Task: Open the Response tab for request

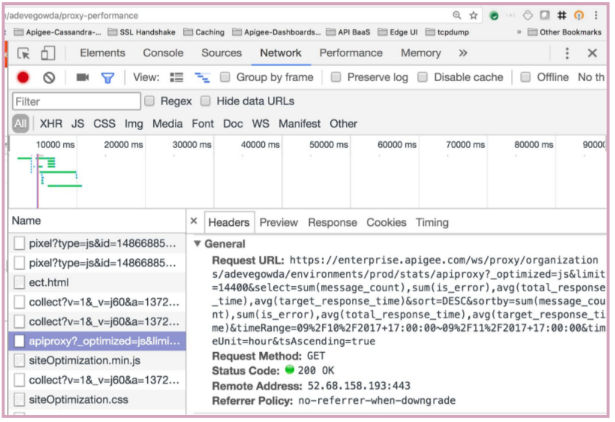Action: click(x=332, y=222)
